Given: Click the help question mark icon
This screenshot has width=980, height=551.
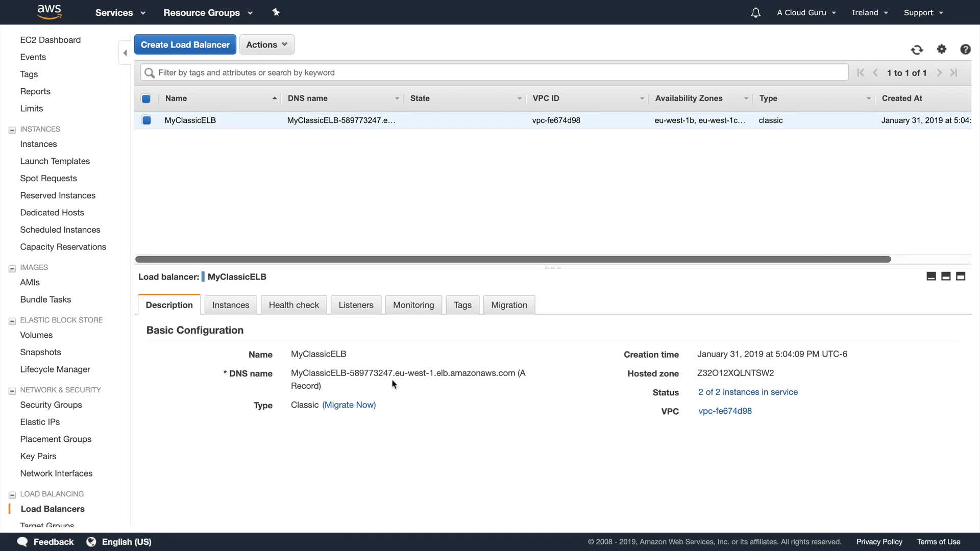Looking at the screenshot, I should point(965,49).
